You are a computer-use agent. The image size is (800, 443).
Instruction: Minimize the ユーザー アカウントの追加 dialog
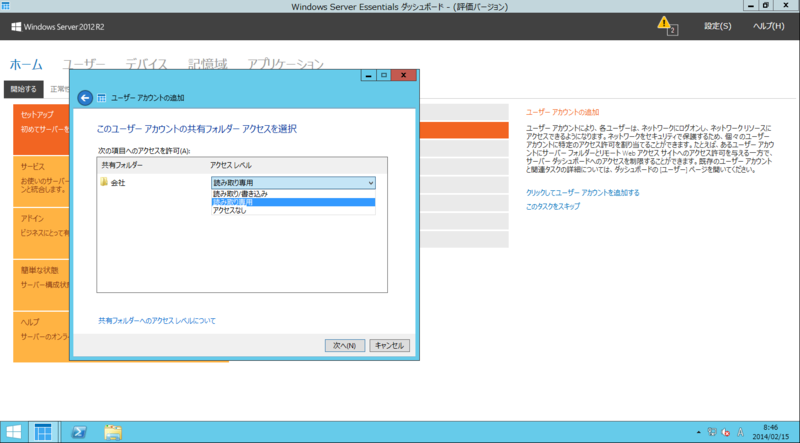368,75
